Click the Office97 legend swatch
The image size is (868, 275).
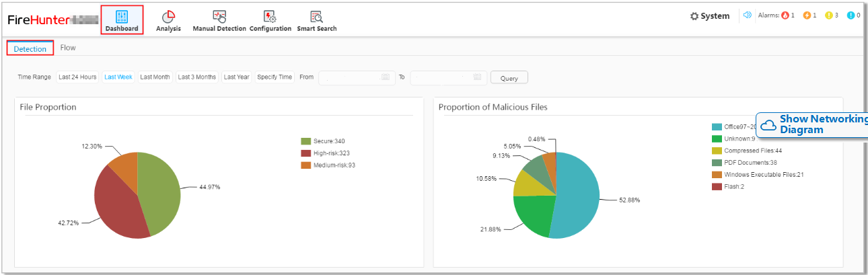coord(717,126)
